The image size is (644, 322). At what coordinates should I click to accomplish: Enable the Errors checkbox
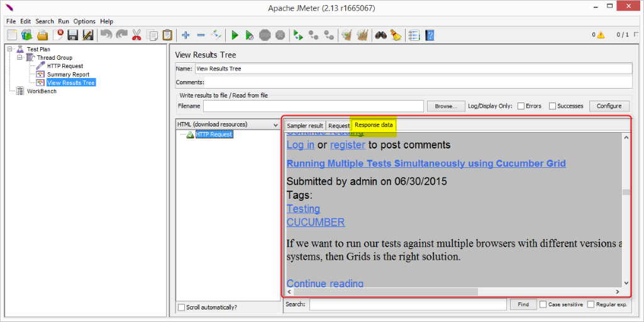[x=521, y=106]
